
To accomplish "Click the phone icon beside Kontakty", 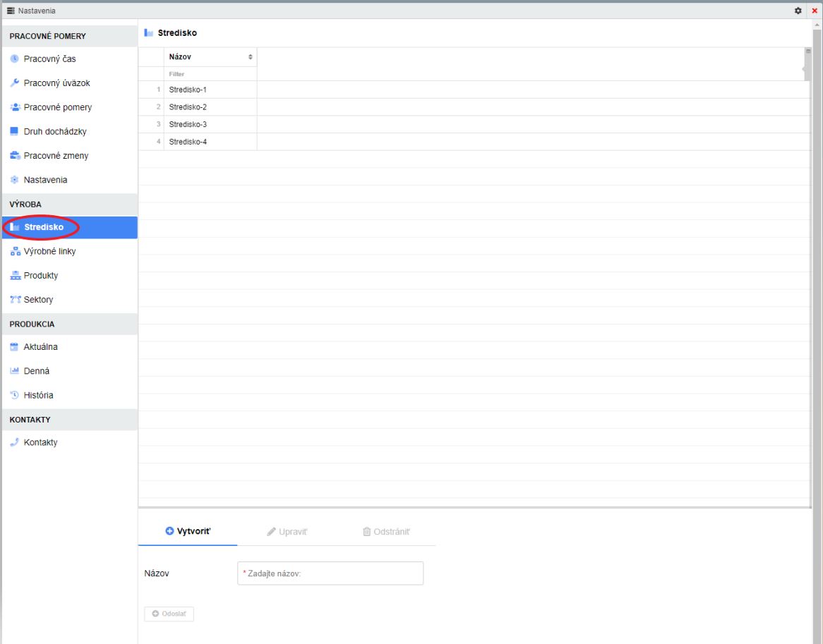I will coord(14,442).
